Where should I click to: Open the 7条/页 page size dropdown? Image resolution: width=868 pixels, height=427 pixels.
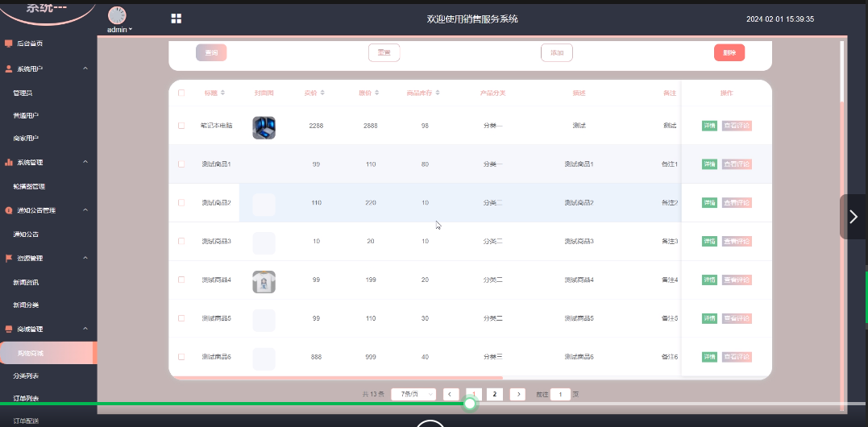click(x=413, y=394)
